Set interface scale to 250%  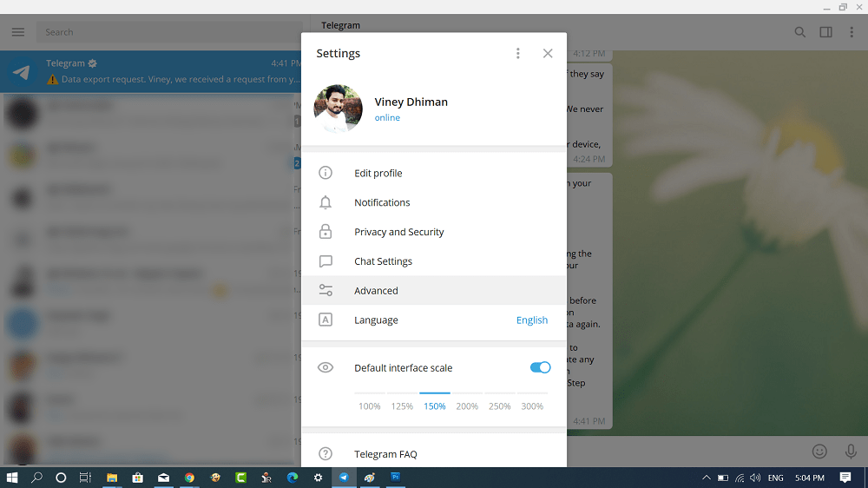499,406
